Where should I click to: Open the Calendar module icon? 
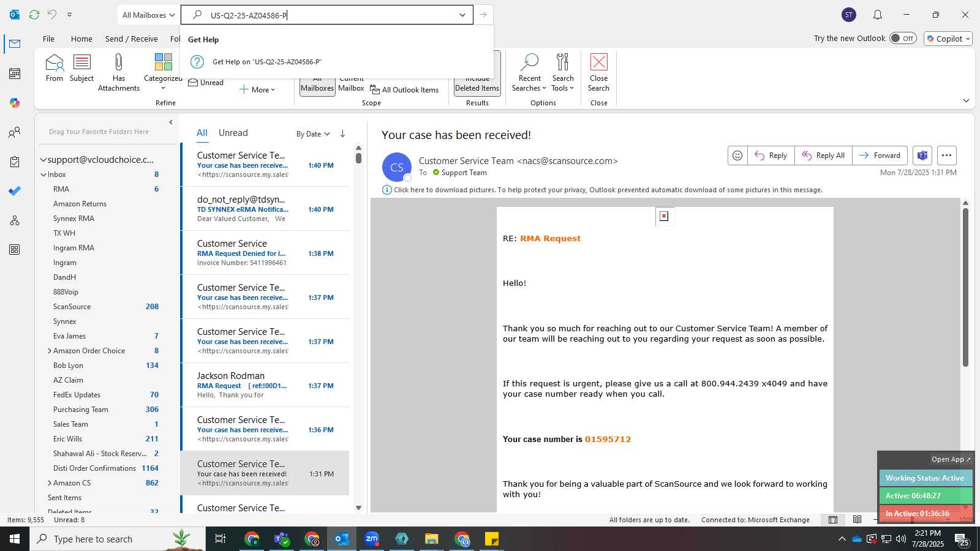pyautogui.click(x=15, y=73)
